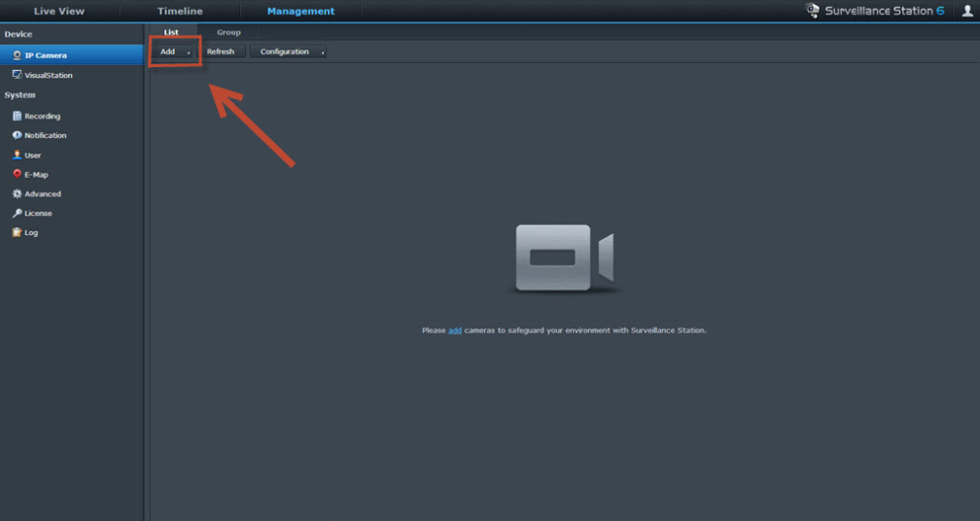Go to Notification settings
Screen dimensions: 980x521
click(45, 135)
